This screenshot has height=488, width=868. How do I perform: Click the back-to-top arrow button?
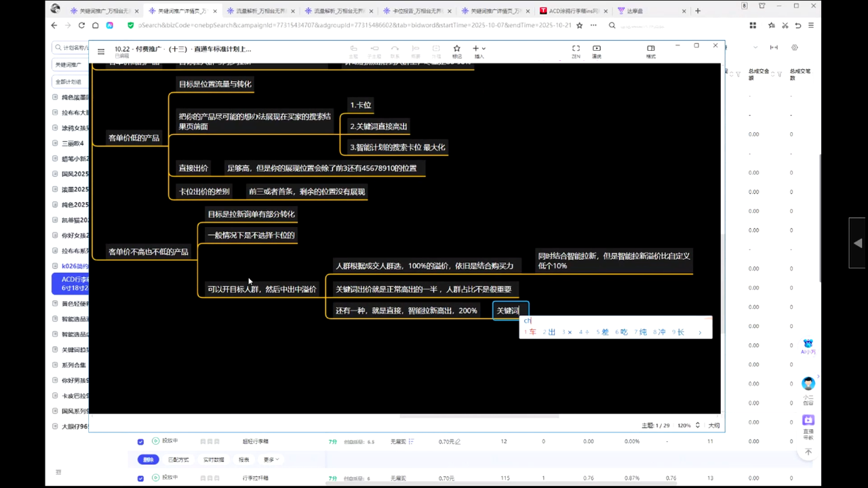[808, 452]
